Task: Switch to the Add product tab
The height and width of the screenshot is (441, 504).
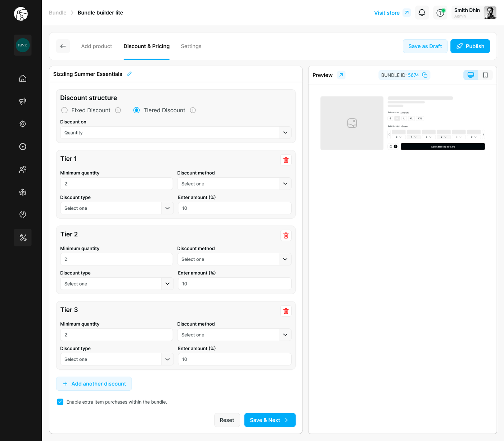Action: (96, 46)
